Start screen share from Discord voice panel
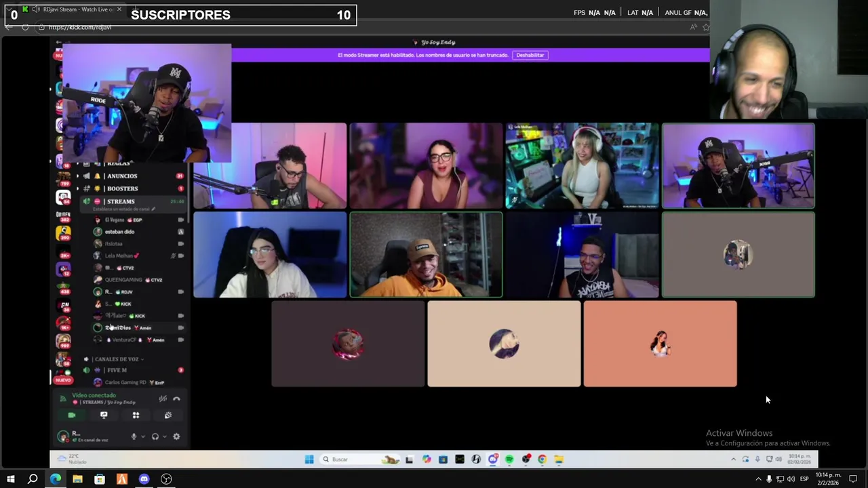 [x=104, y=415]
